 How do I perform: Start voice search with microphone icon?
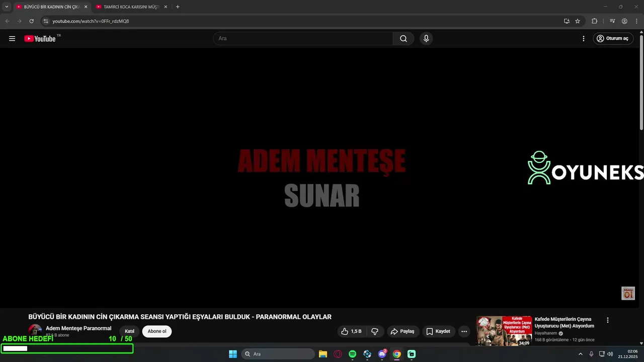point(426,39)
